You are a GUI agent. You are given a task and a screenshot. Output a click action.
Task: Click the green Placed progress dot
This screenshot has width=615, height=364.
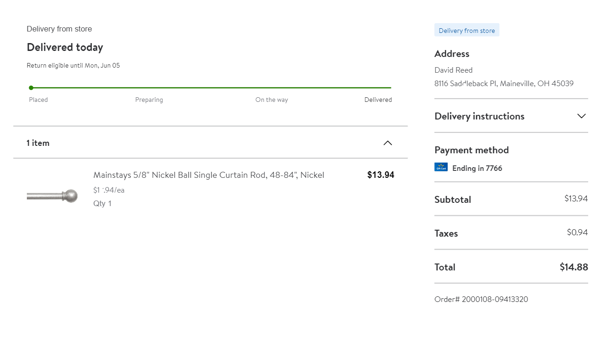[31, 88]
